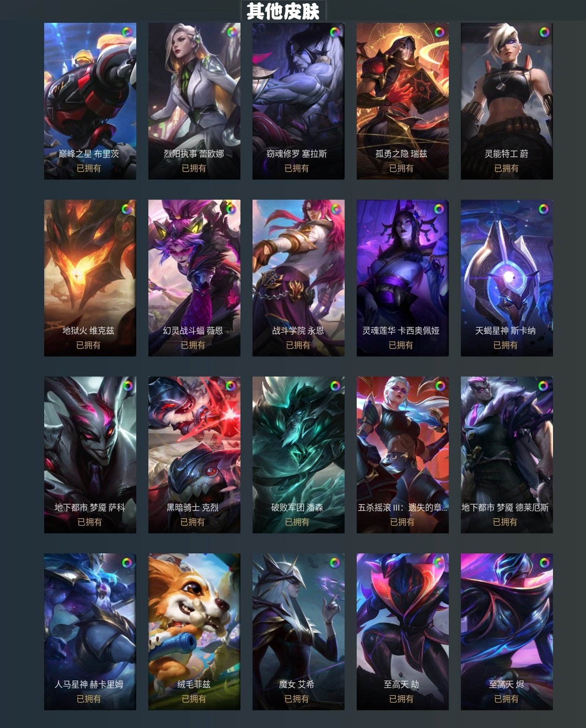
Task: Click chroma icon on 灵魂莲华 卡西奥佩娅 skin
Action: click(439, 209)
